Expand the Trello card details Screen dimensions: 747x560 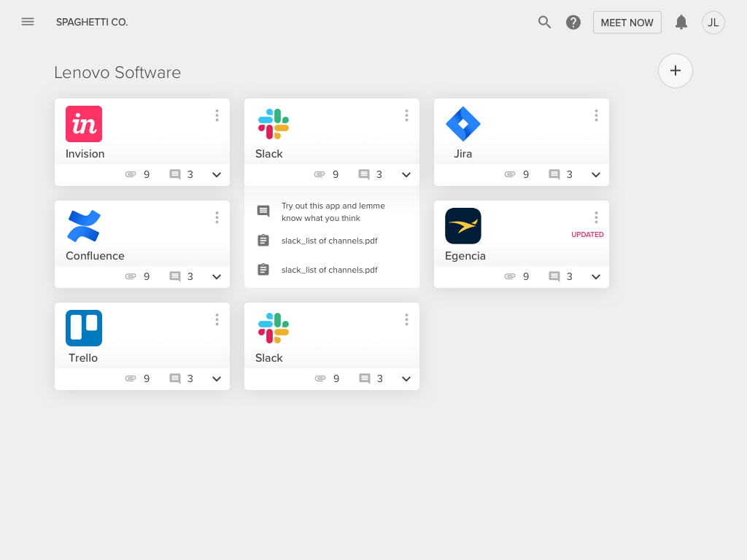217,379
